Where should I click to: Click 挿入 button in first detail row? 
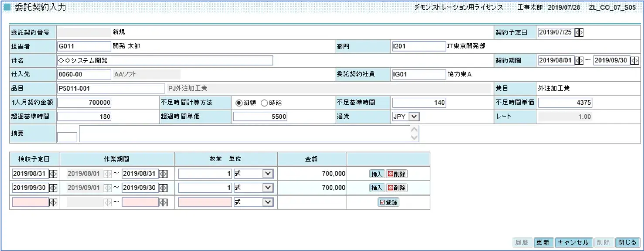[x=377, y=174]
